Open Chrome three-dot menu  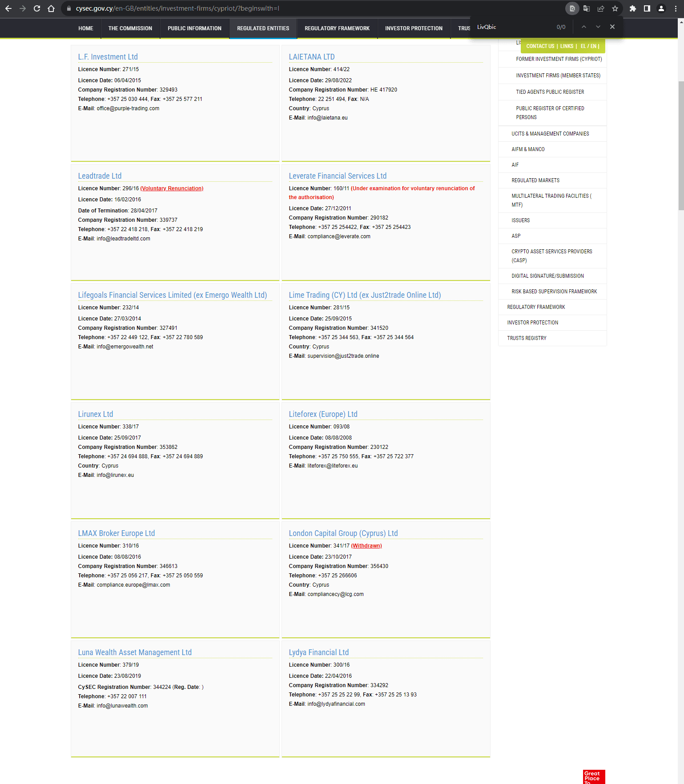676,8
